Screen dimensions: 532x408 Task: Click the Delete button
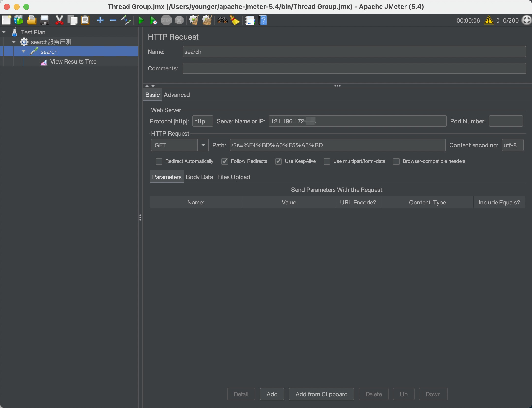tap(374, 394)
